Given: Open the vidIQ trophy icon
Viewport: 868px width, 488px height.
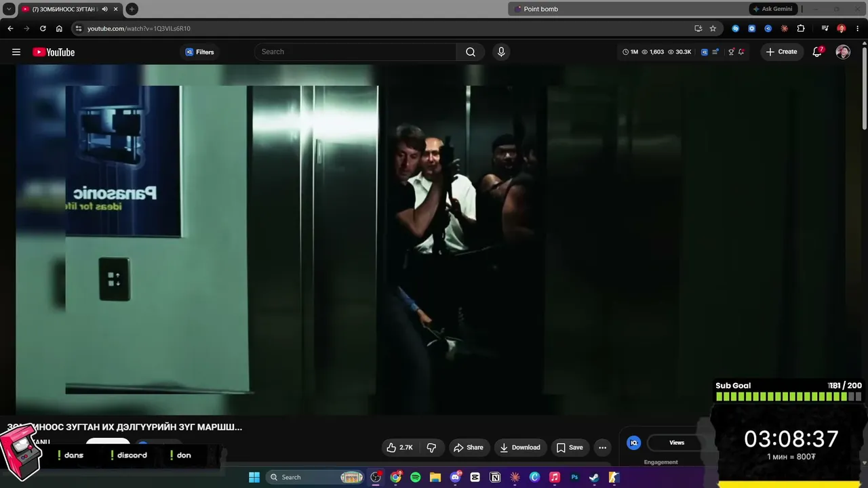Looking at the screenshot, I should coord(731,52).
